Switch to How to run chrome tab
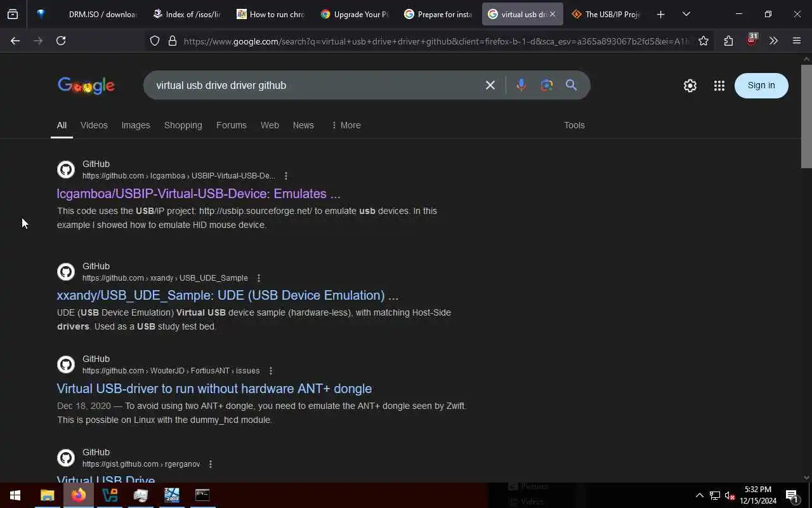Screen dimensions: 812x508 (270, 14)
